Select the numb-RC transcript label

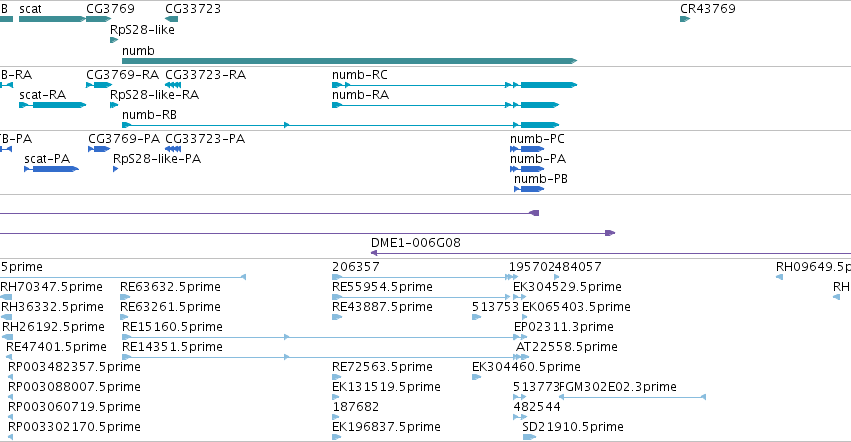click(360, 74)
